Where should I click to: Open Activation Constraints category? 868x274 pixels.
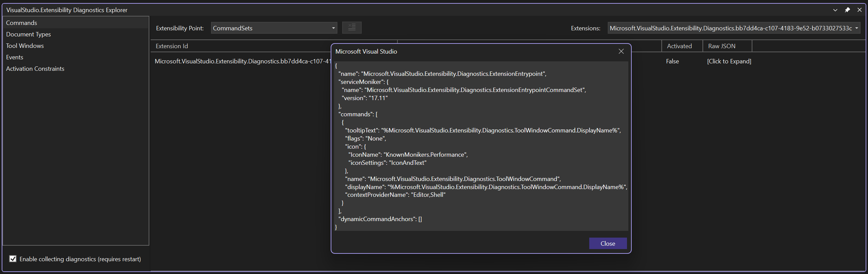(76, 68)
